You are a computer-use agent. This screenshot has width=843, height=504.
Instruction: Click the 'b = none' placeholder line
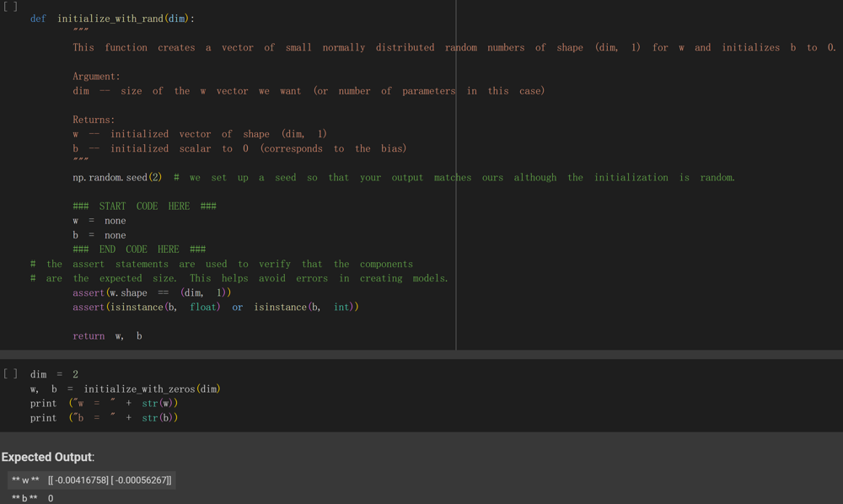[x=99, y=235]
